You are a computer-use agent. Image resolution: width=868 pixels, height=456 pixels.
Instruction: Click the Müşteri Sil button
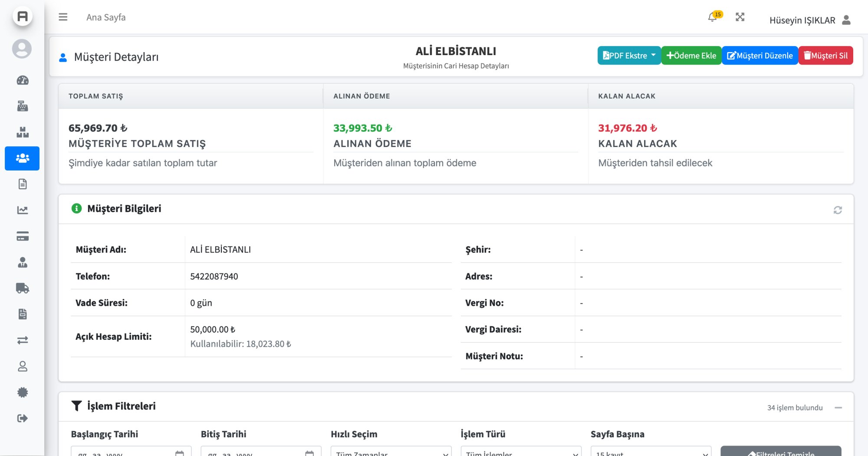click(x=825, y=56)
